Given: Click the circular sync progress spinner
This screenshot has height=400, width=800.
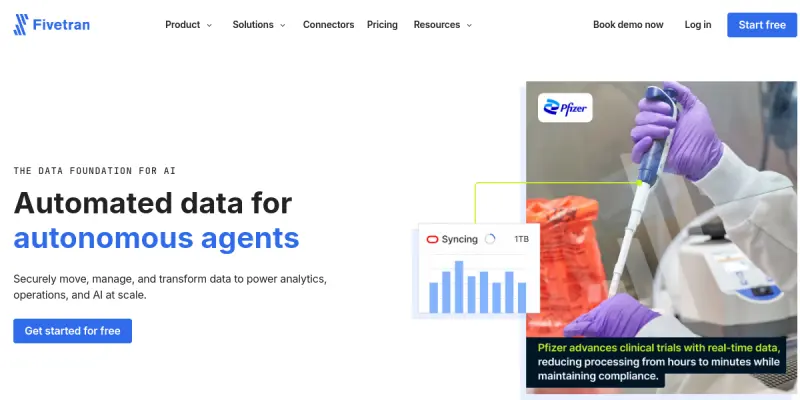Looking at the screenshot, I should (x=490, y=239).
